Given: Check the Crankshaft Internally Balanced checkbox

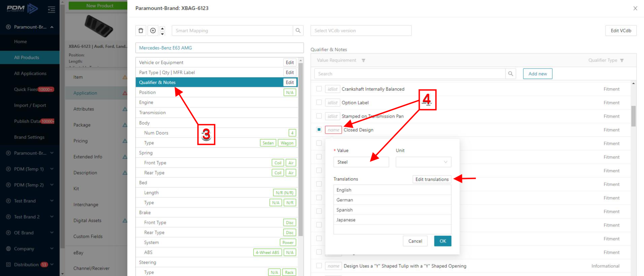Looking at the screenshot, I should tap(319, 89).
